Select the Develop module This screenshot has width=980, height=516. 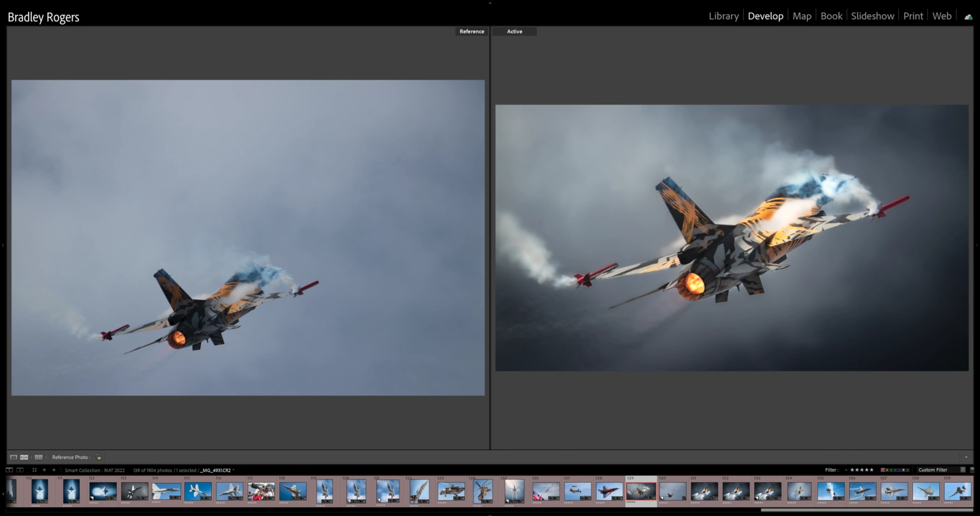[x=766, y=17]
